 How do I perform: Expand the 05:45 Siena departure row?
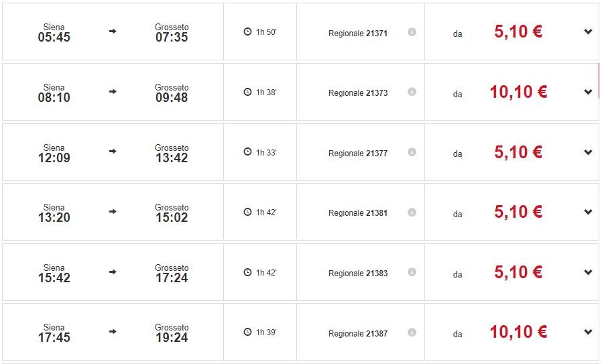coord(588,32)
